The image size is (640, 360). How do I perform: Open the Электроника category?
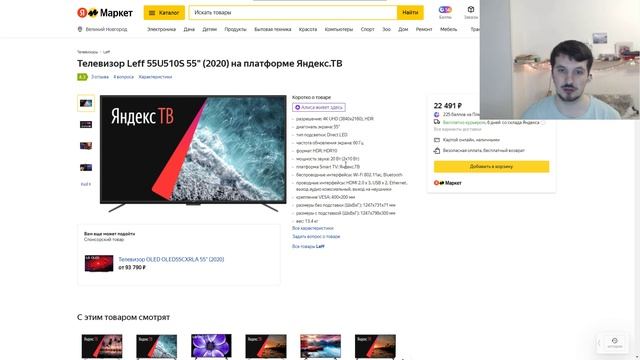(161, 29)
